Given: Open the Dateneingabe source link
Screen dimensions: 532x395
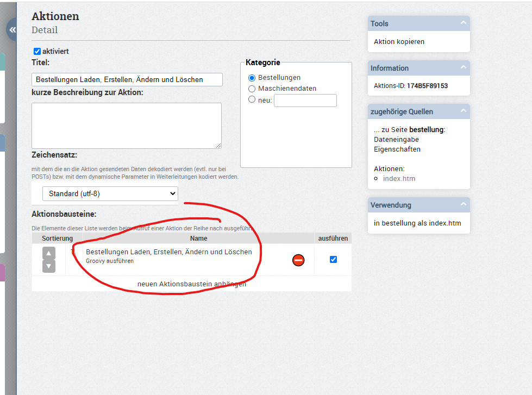Looking at the screenshot, I should tap(396, 140).
